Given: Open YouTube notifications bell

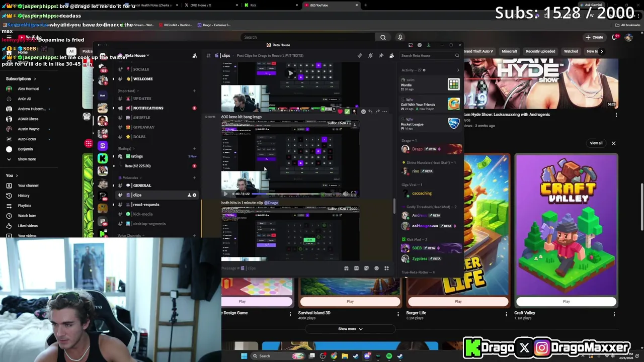Looking at the screenshot, I should pyautogui.click(x=614, y=37).
